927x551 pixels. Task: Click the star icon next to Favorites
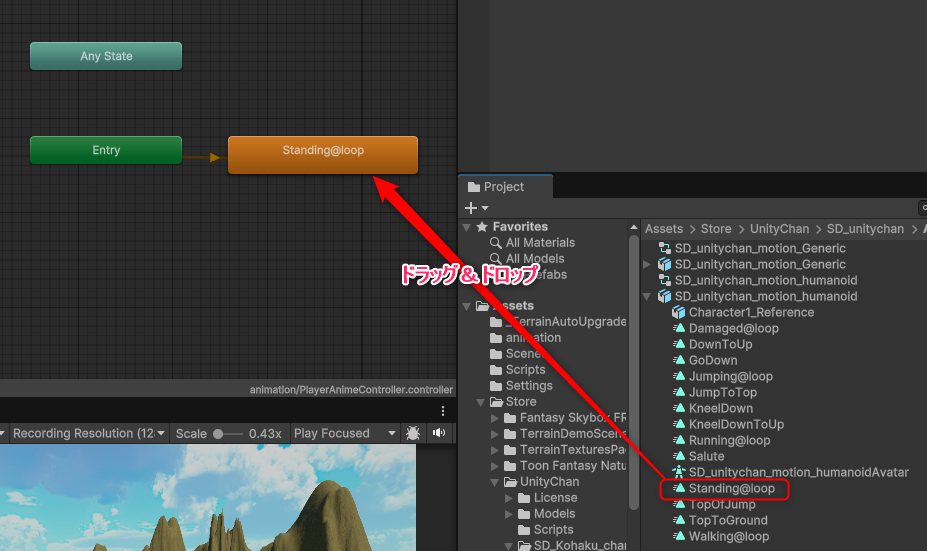pyautogui.click(x=481, y=227)
